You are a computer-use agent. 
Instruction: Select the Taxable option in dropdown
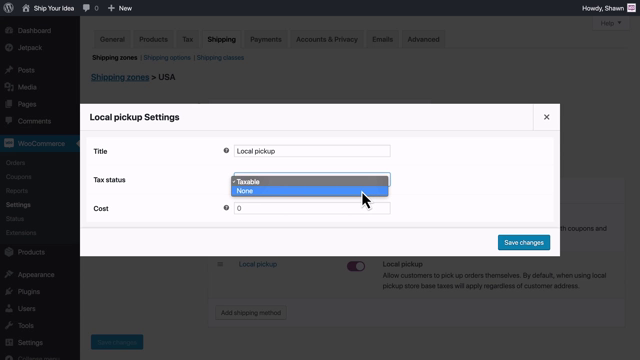[x=310, y=182]
